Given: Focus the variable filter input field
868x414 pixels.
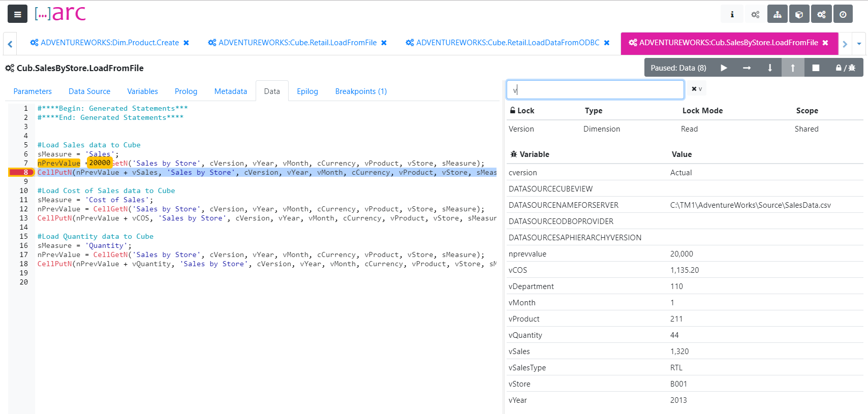Looking at the screenshot, I should point(595,90).
